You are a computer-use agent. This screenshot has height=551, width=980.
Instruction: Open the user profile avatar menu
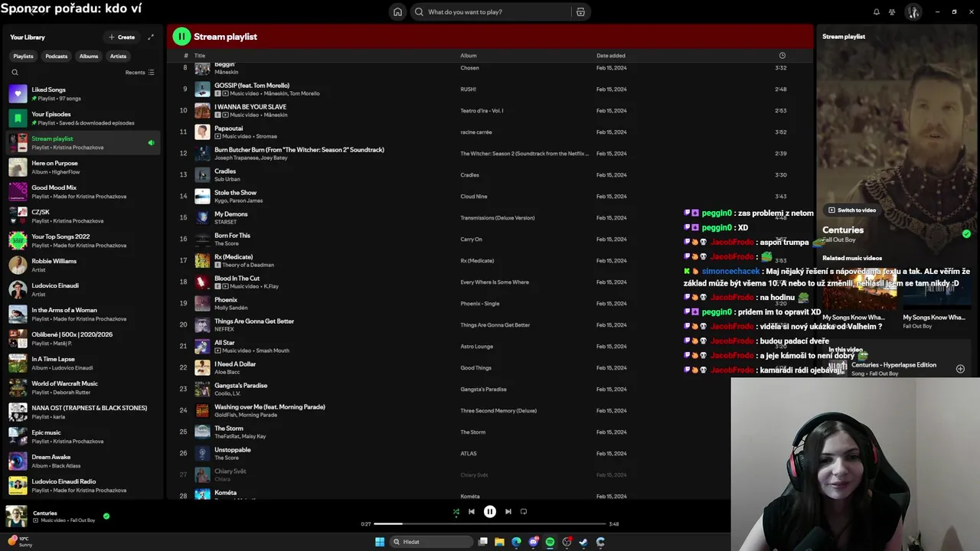pos(913,11)
